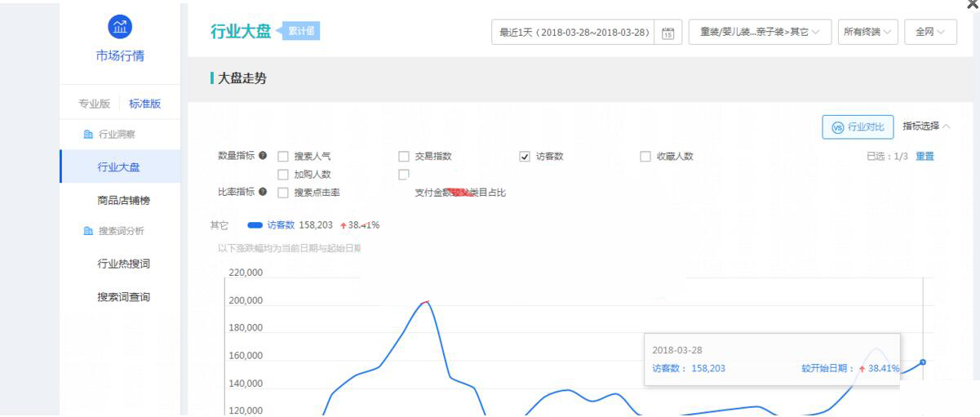Viewport: 980px width, 417px height.
Task: Click the blue 访客数 legend swatch
Action: tap(255, 225)
